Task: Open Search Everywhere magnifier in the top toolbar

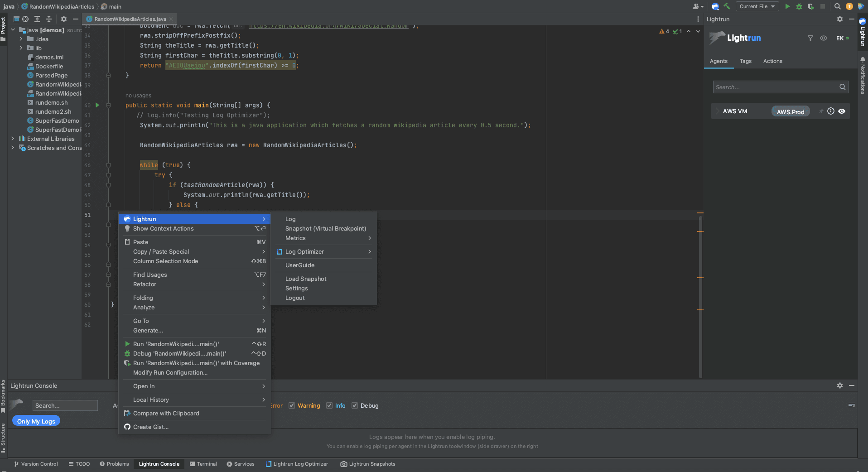Action: (838, 6)
